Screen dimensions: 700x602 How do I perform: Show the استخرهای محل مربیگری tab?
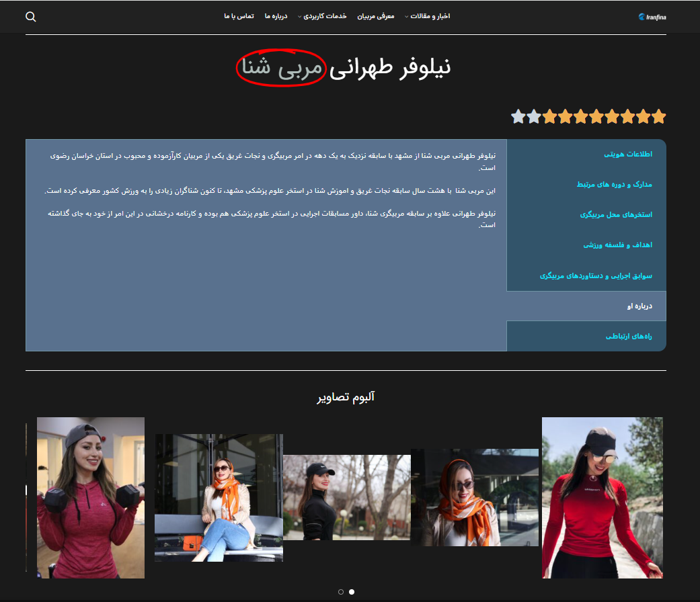pyautogui.click(x=616, y=215)
